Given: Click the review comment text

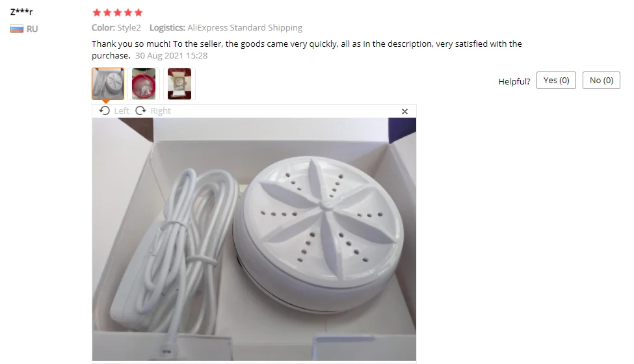Looking at the screenshot, I should 306,49.
